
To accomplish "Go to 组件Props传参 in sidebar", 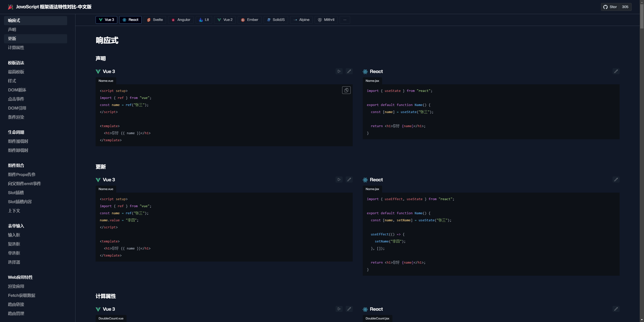I will click(35, 174).
